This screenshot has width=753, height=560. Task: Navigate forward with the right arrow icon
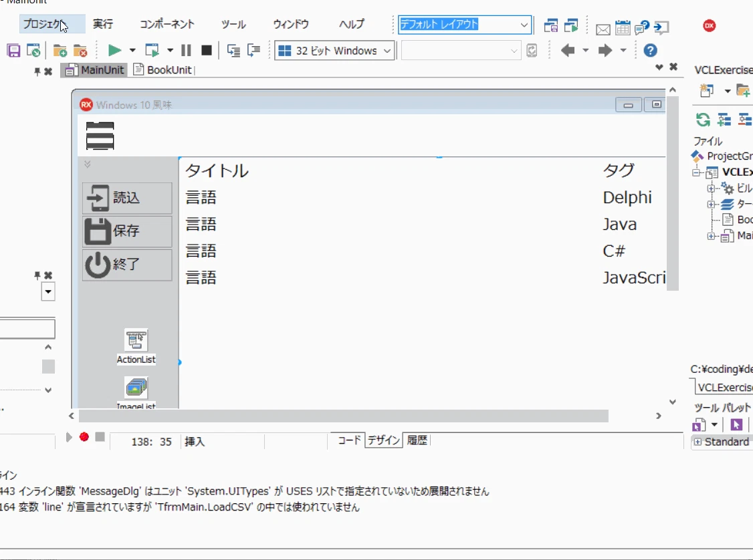point(605,50)
